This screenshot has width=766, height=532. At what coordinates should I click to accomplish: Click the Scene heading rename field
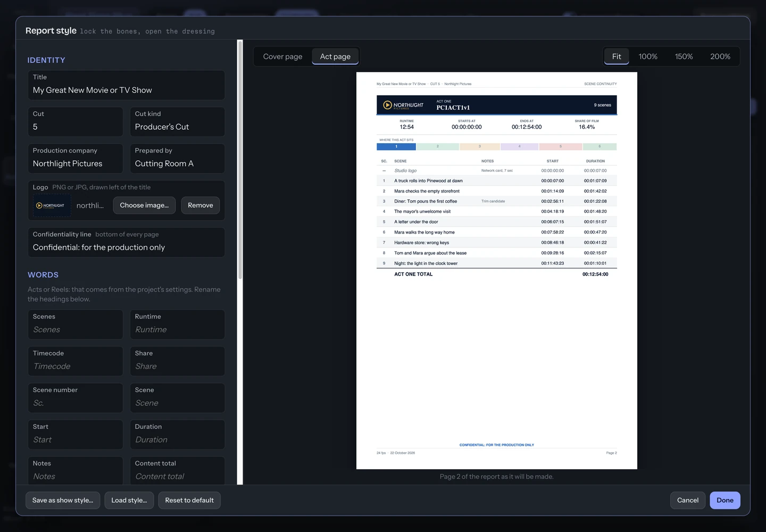[178, 398]
